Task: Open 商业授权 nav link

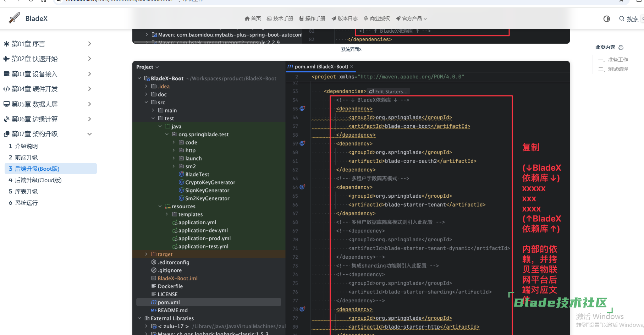Action: tap(377, 18)
